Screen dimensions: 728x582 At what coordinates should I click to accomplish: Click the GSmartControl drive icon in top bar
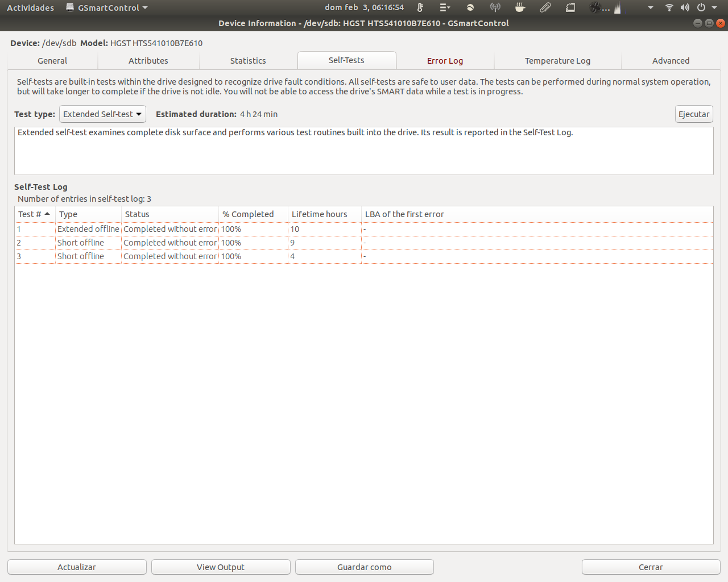(x=70, y=7)
